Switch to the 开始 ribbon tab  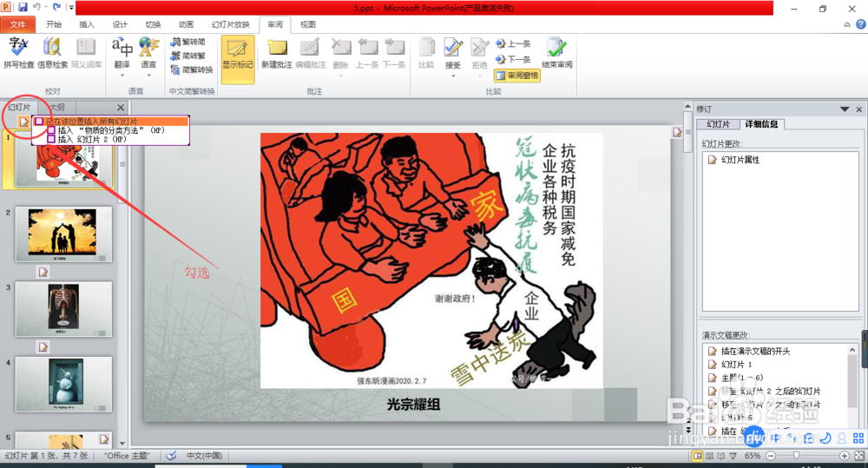pos(54,24)
